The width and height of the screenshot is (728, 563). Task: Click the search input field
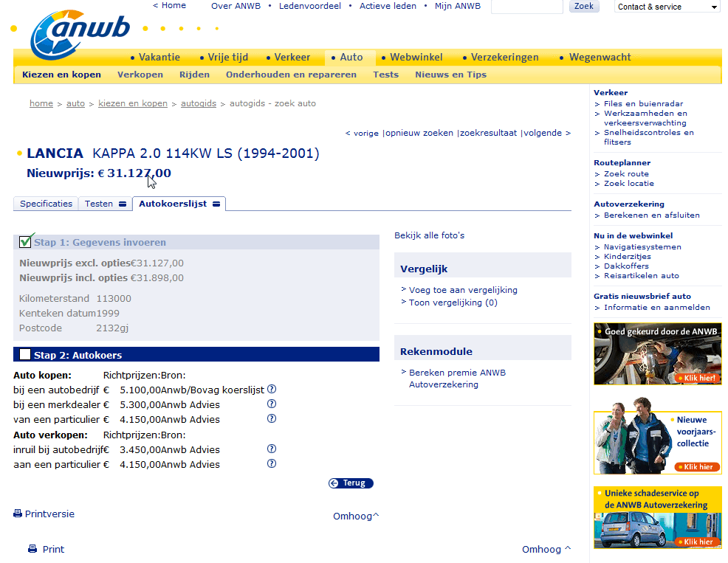tap(527, 7)
